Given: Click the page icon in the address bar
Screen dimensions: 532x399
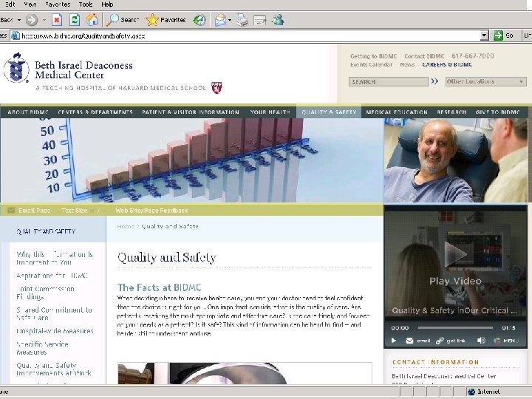Looking at the screenshot, I should coord(16,35).
